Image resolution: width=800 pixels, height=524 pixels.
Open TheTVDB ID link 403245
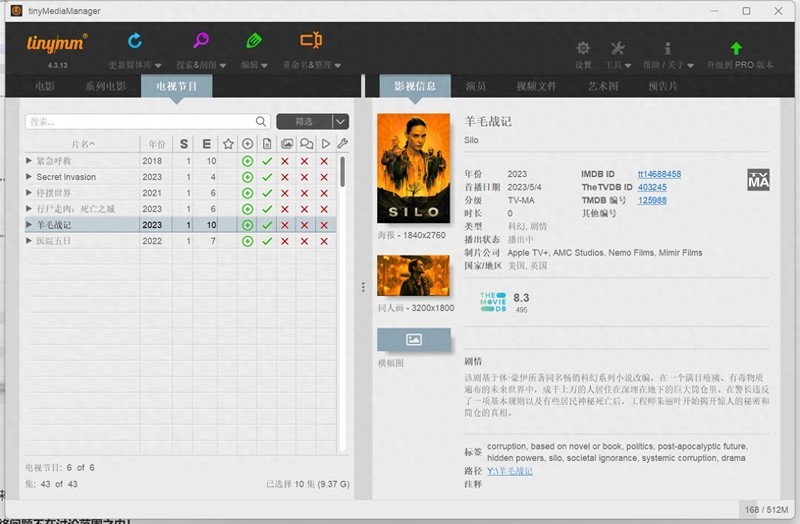[652, 187]
